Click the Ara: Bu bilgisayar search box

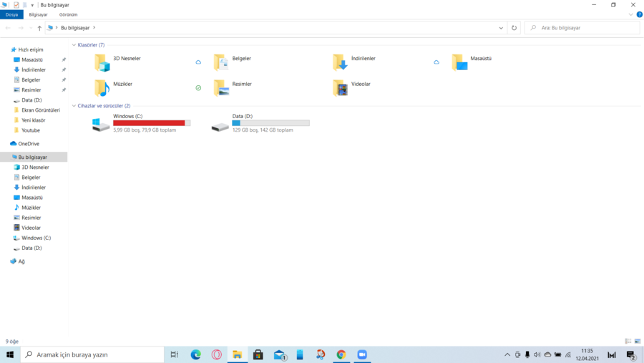coord(582,28)
